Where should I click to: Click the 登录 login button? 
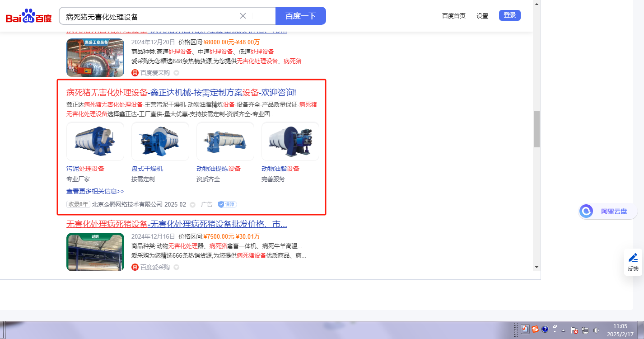pos(510,15)
